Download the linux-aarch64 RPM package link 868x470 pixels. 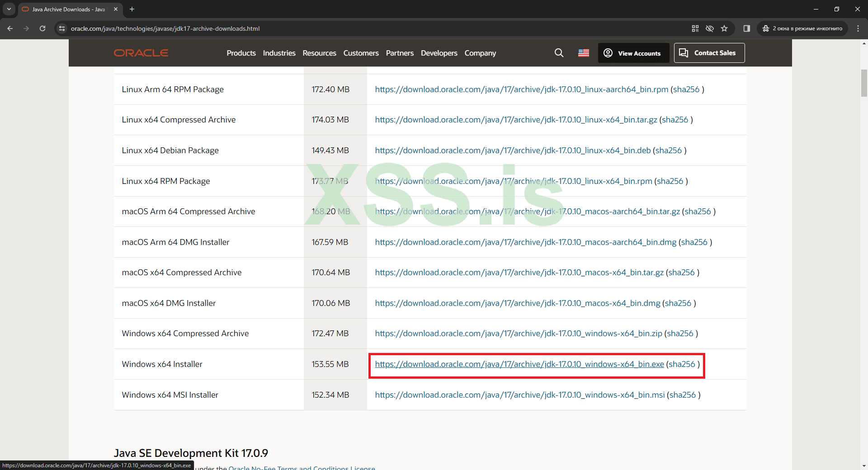pos(522,89)
